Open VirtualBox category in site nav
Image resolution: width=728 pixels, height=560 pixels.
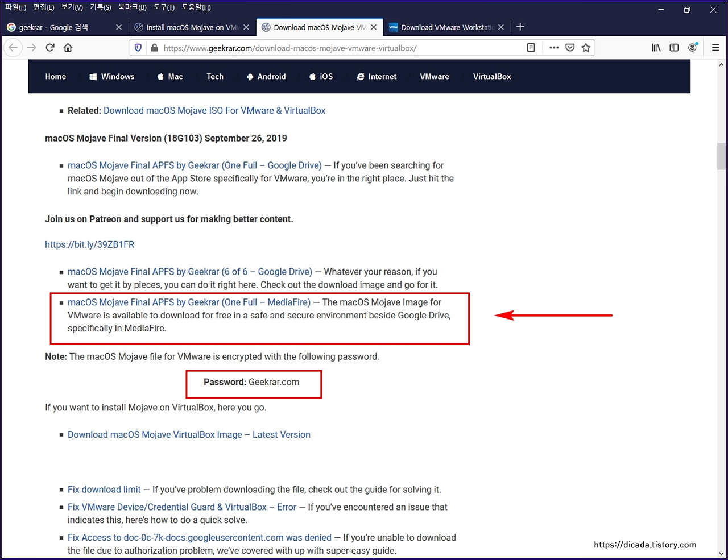pyautogui.click(x=492, y=77)
